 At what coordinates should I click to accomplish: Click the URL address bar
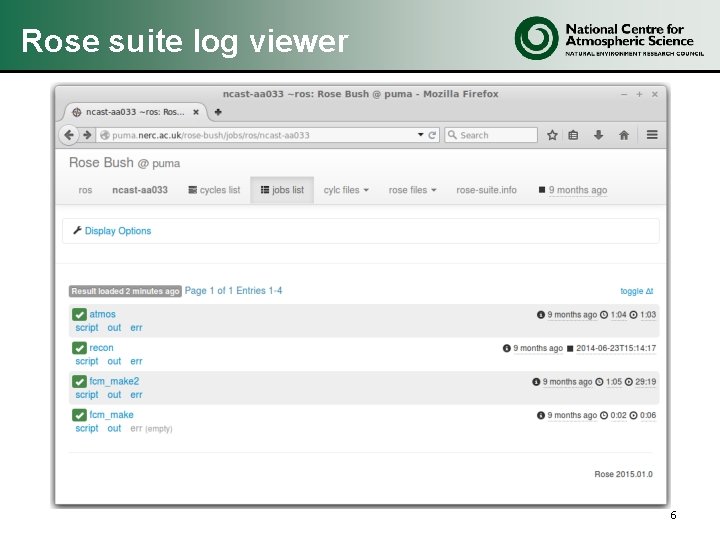[x=268, y=135]
